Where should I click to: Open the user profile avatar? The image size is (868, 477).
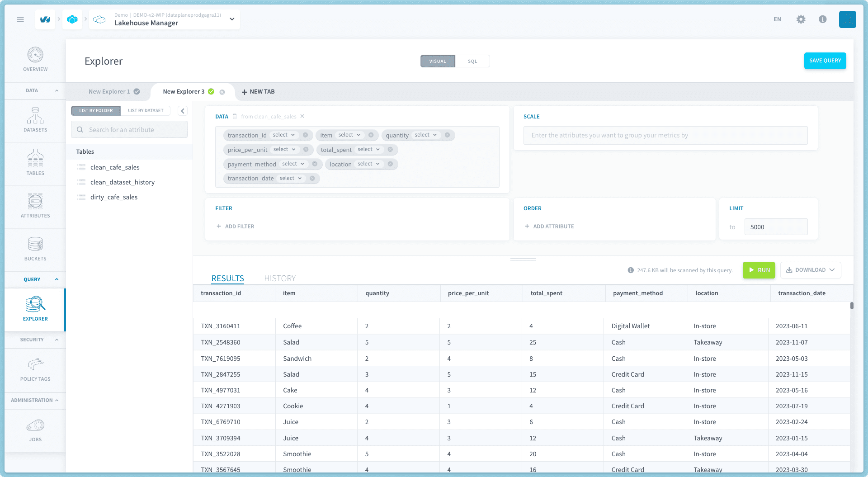coord(847,19)
